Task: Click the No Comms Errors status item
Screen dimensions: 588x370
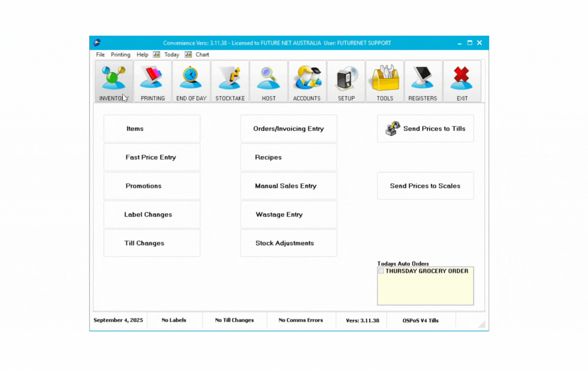Action: [x=301, y=320]
